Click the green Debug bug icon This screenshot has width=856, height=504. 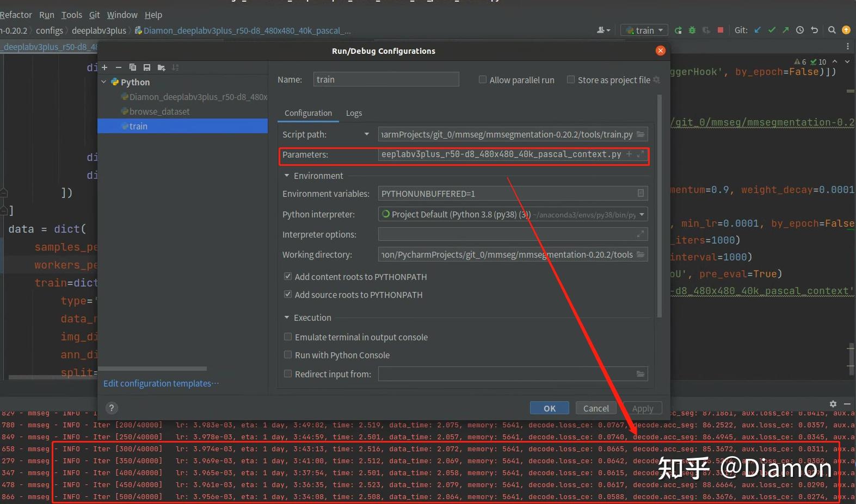[692, 30]
